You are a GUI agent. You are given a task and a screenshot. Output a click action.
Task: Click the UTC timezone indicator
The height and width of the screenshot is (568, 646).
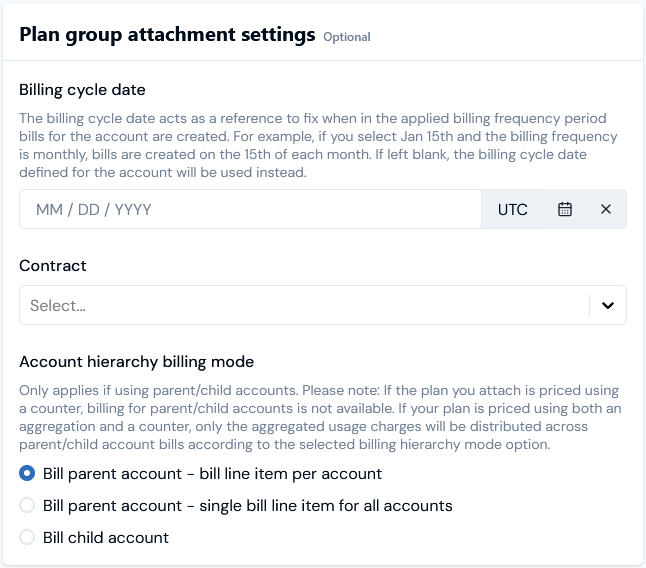click(x=513, y=210)
